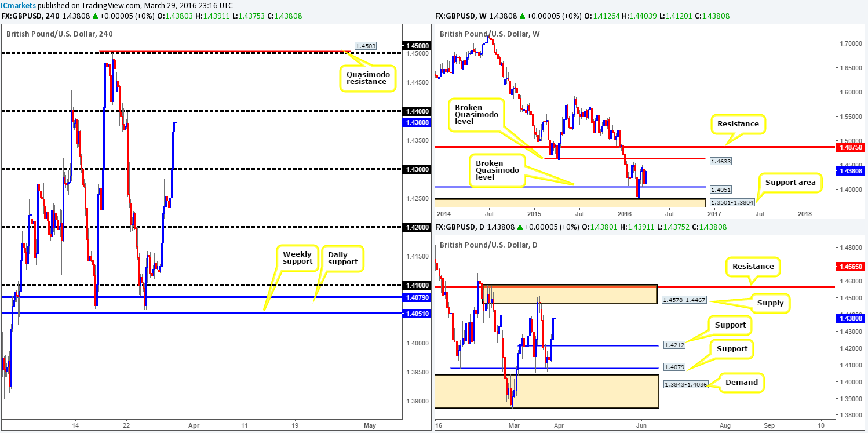Click the 'Aug' label on daily time axis
The height and width of the screenshot is (433, 868).
tap(725, 424)
